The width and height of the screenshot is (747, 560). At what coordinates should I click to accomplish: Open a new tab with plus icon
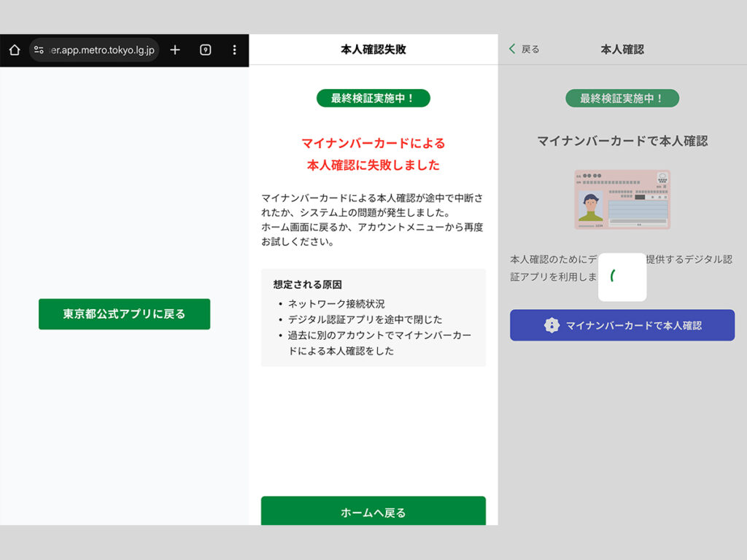tap(175, 50)
